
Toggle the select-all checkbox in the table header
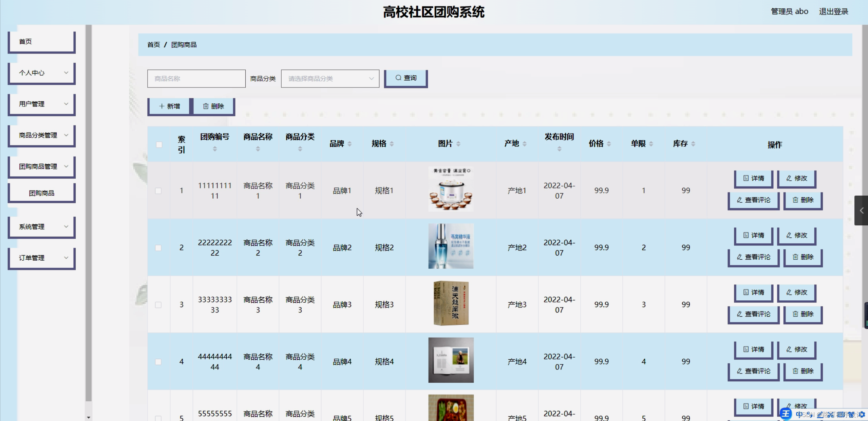click(x=158, y=144)
